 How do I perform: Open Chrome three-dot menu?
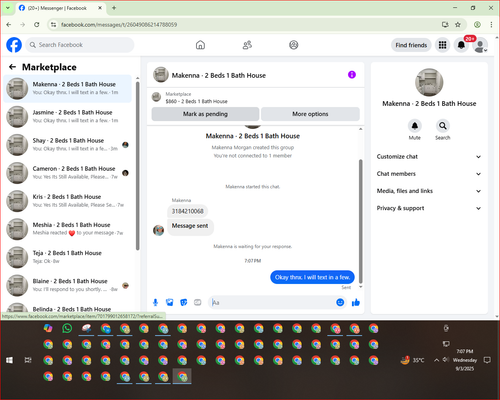click(x=491, y=24)
